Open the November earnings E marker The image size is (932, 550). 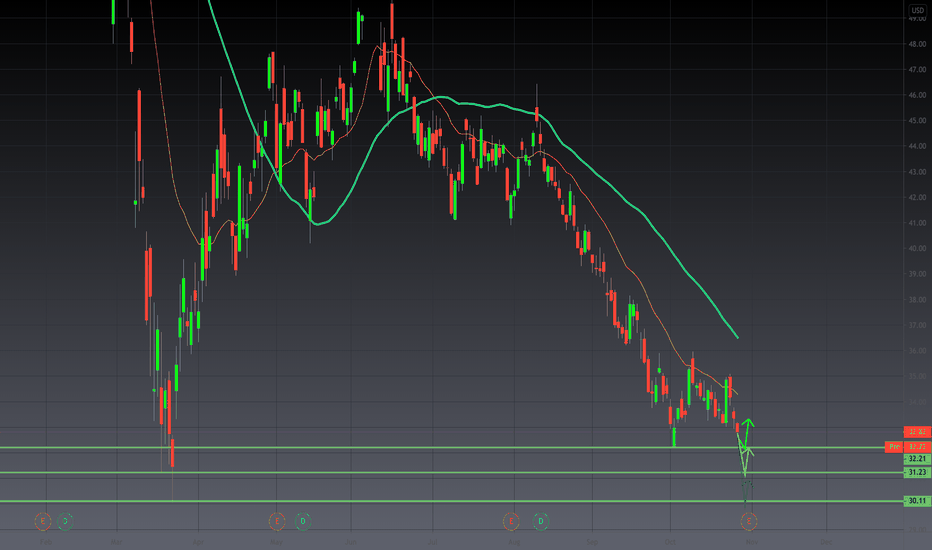(749, 521)
